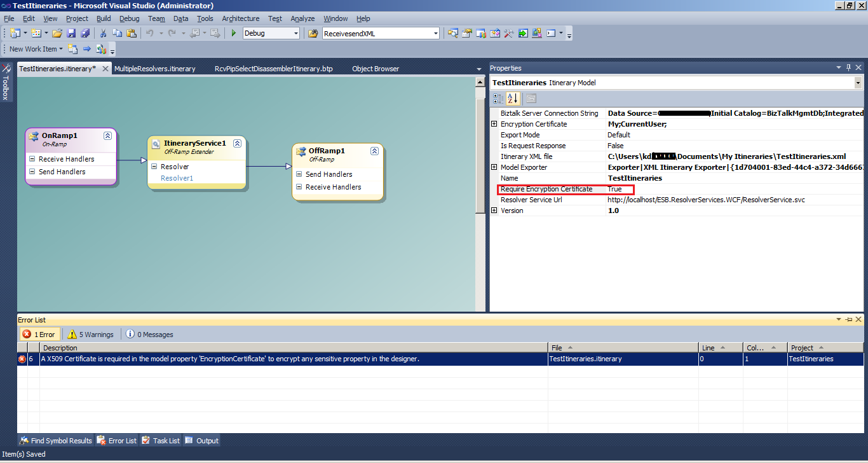Open the Debug configuration dropdown
868x463 pixels.
pyautogui.click(x=295, y=33)
